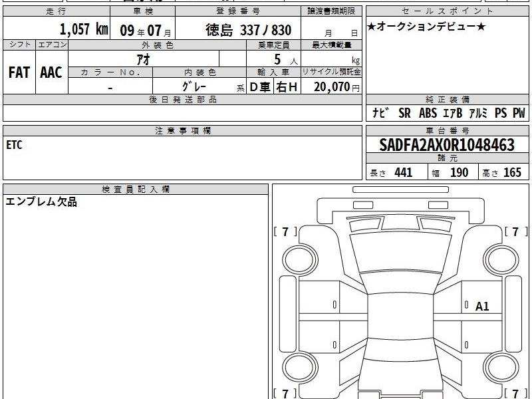Click the AAC air conditioner value
This screenshot has width=532, height=399.
pyautogui.click(x=51, y=72)
